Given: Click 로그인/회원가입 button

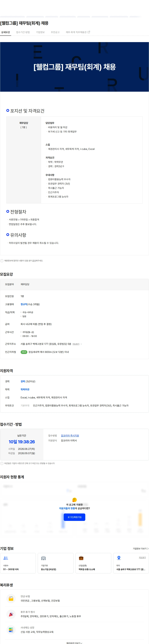Looking at the screenshot, I should point(74,517).
